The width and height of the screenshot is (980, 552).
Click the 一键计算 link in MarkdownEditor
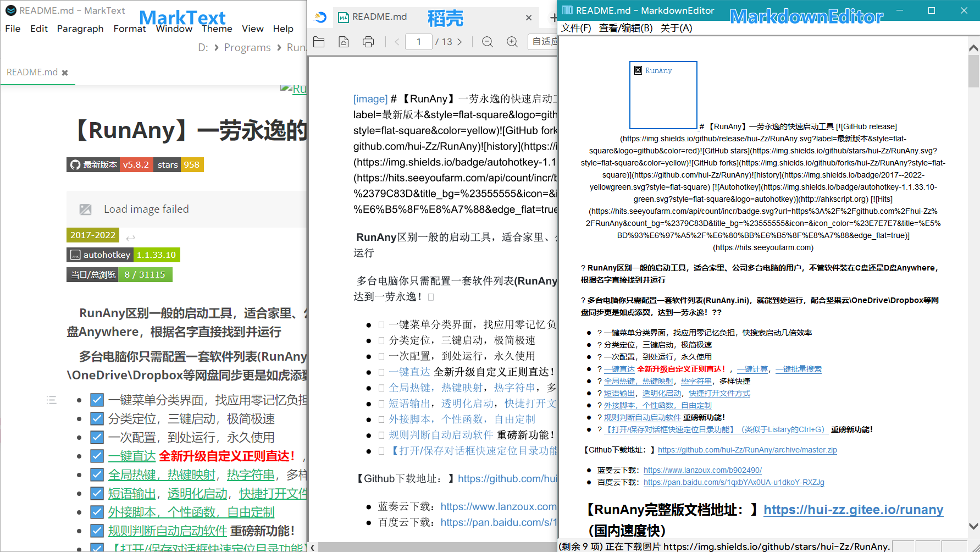coord(752,369)
